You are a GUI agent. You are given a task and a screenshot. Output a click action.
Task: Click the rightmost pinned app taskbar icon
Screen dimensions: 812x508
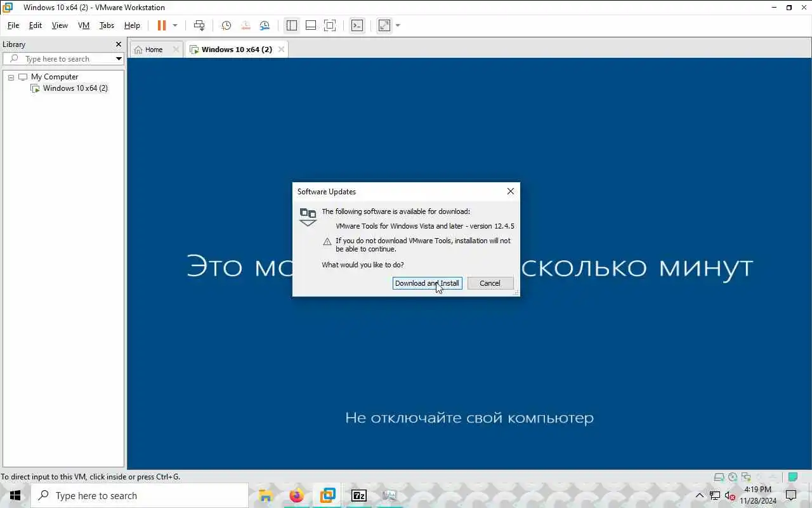click(x=390, y=495)
